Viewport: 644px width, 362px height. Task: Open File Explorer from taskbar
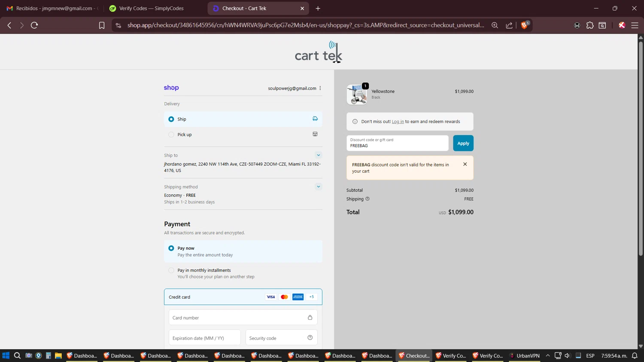(58, 356)
